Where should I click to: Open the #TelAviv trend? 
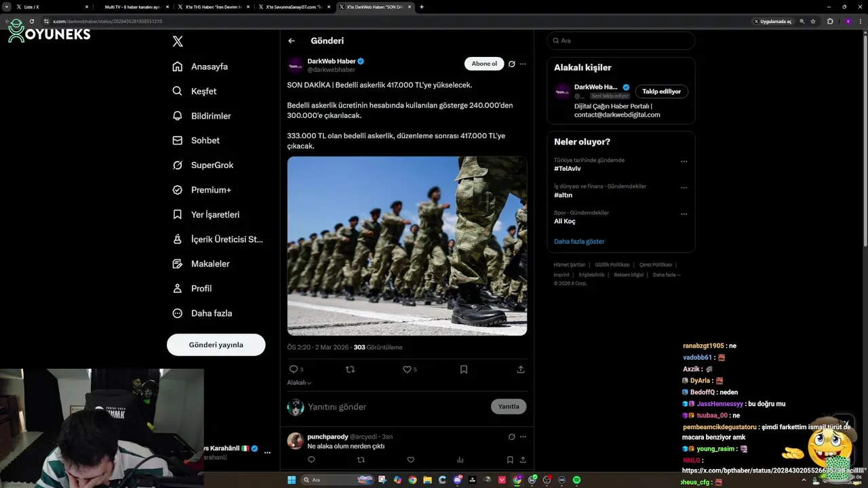point(568,169)
